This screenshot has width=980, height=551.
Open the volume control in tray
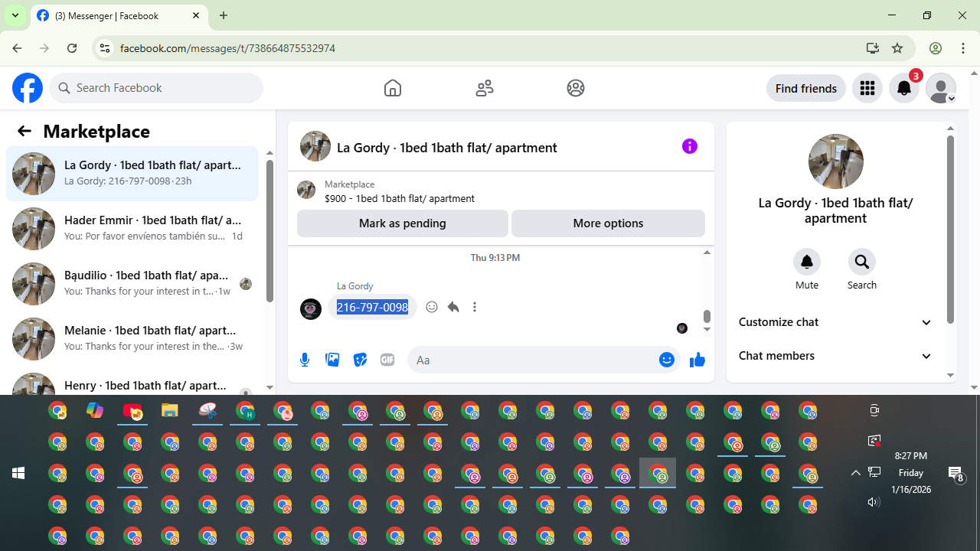pyautogui.click(x=874, y=502)
